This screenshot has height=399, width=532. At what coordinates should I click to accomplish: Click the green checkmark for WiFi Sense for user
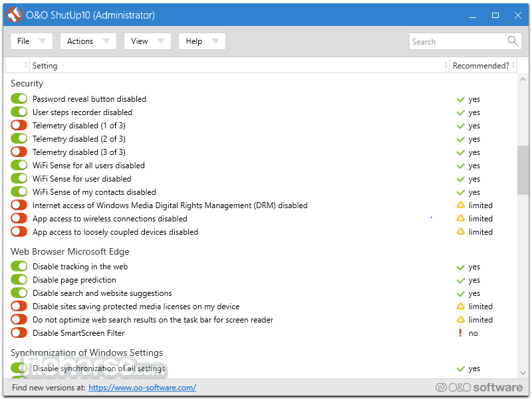click(460, 179)
